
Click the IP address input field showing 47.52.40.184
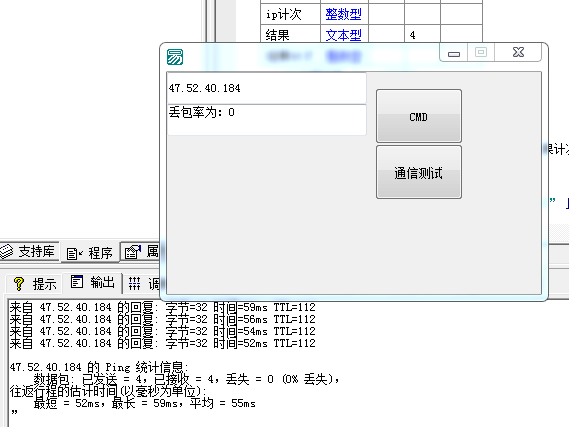tap(267, 88)
